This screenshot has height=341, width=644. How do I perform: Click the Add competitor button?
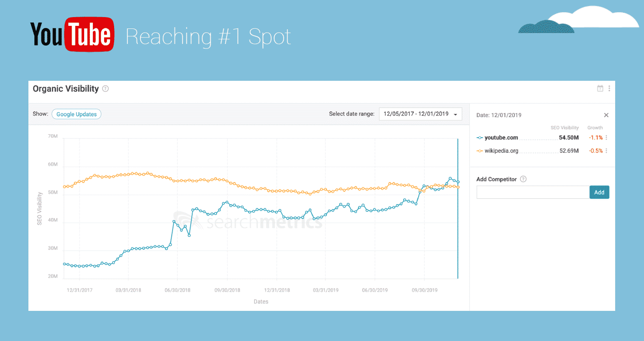pos(599,192)
